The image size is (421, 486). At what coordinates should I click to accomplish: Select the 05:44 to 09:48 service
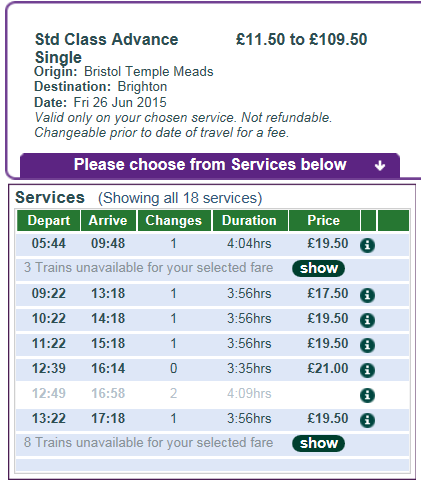[x=213, y=244]
